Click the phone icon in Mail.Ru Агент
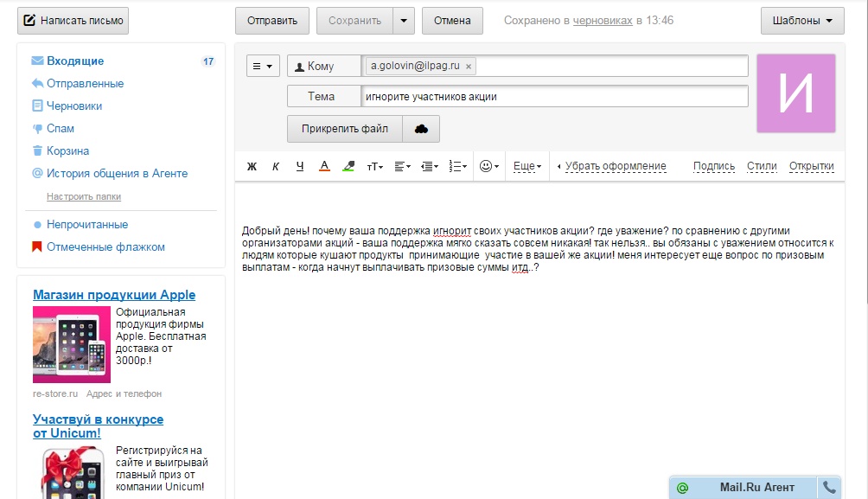Viewport: 868px width, 499px height. 830,488
